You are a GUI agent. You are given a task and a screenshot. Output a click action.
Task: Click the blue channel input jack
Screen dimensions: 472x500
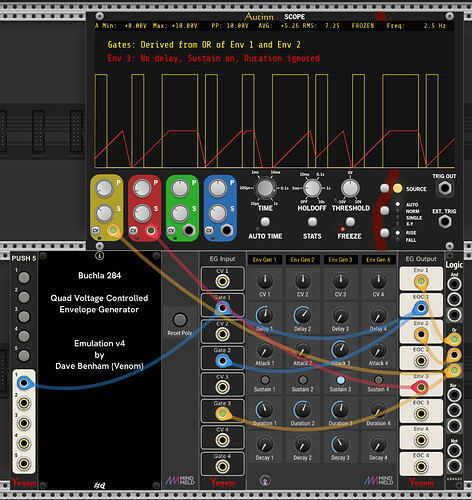point(227,231)
